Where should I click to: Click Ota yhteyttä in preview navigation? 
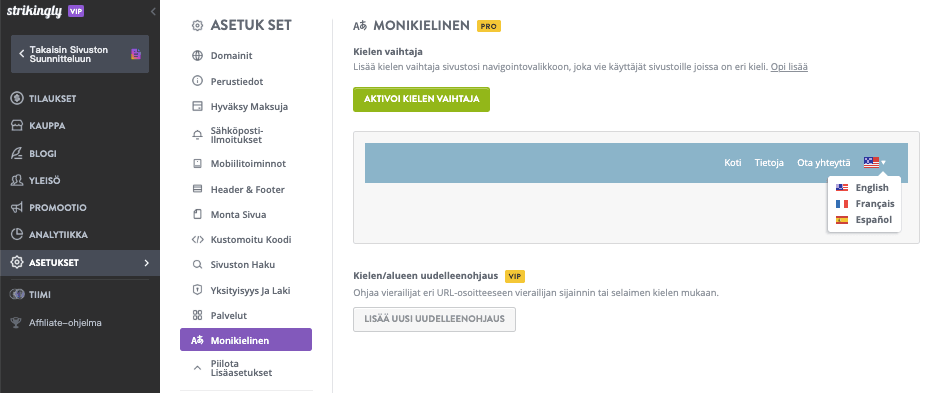(824, 163)
